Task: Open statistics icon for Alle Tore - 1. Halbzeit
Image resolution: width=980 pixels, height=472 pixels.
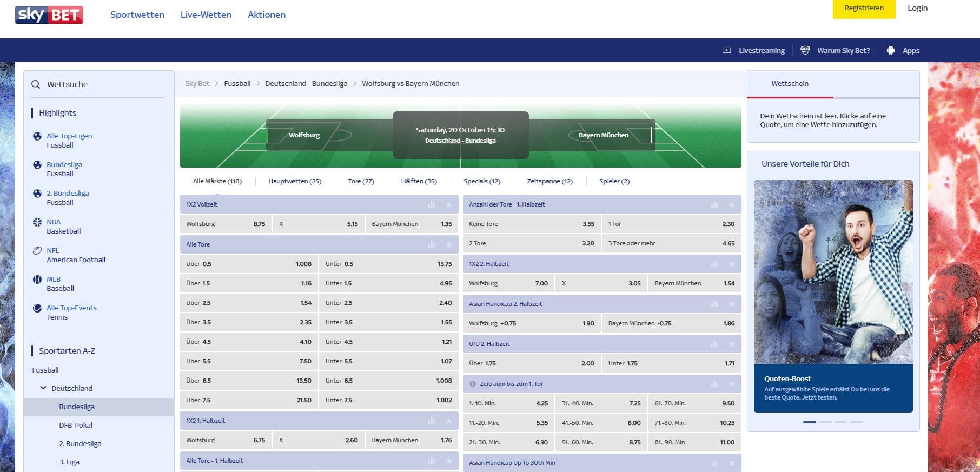Action: (432, 461)
